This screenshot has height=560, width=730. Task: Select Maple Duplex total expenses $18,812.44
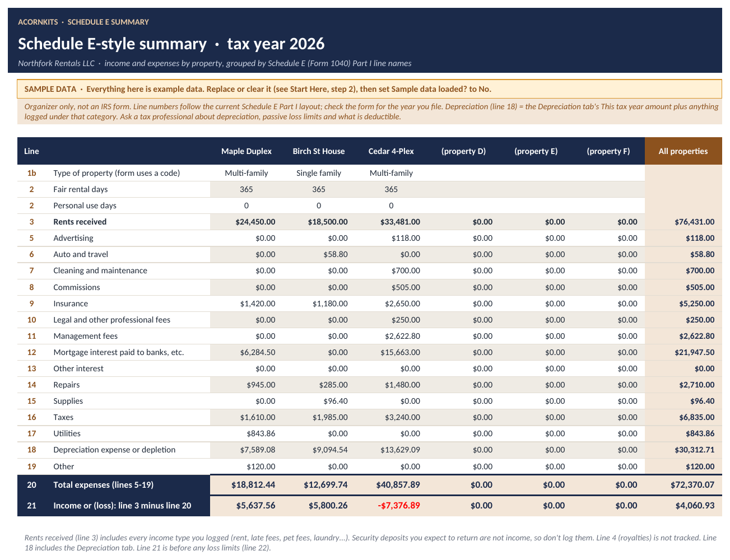[x=247, y=485]
